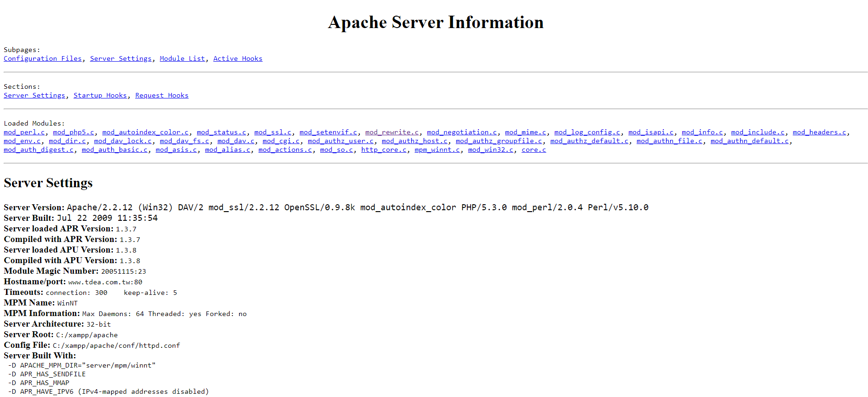Open the Server Settings subpage link
Screen dimensions: 868x397
[x=121, y=58]
